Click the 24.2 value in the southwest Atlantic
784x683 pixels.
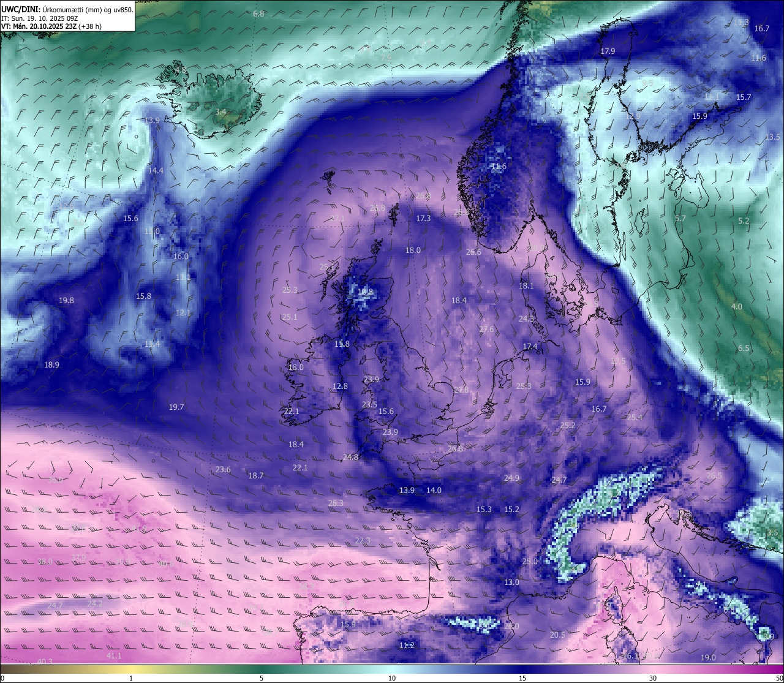coord(95,604)
